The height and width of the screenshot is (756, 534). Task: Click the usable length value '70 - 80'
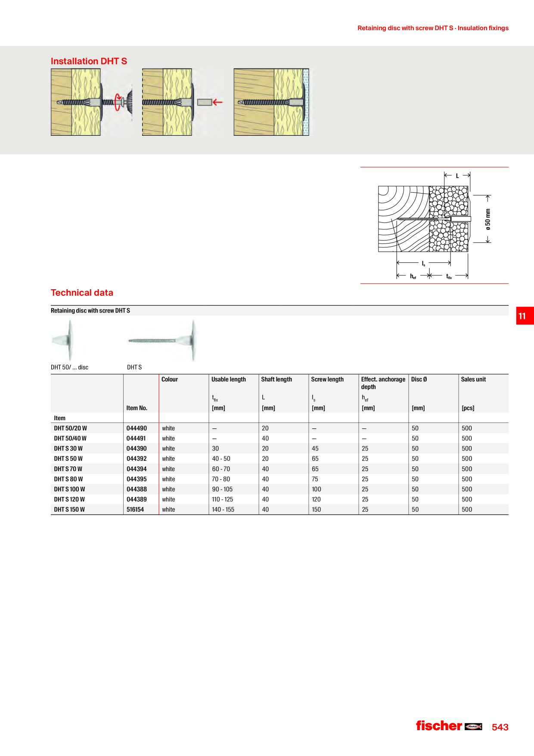[x=221, y=479]
